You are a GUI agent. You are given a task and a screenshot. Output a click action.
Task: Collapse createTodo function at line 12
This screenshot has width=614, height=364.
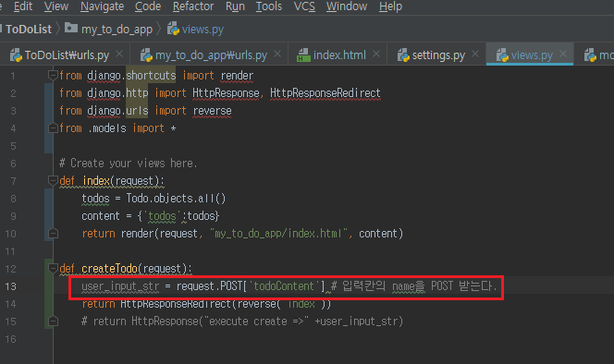[x=53, y=269]
